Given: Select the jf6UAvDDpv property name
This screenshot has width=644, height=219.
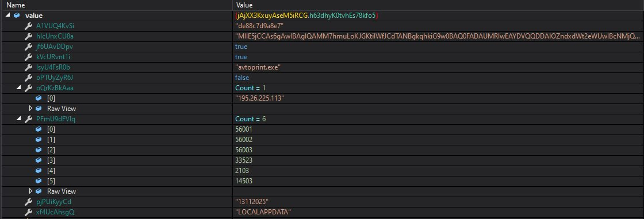Looking at the screenshot, I should pos(55,47).
